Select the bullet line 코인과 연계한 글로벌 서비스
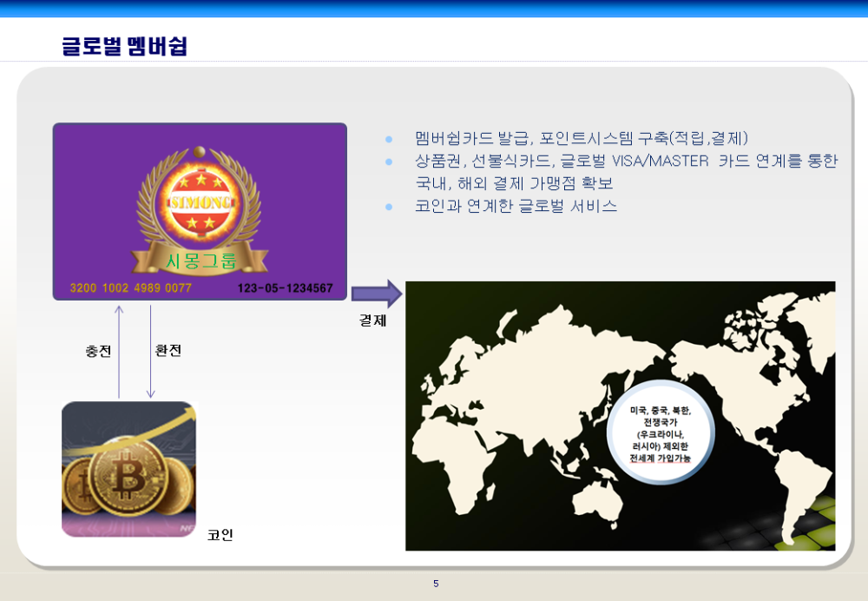868x601 pixels. 516,207
